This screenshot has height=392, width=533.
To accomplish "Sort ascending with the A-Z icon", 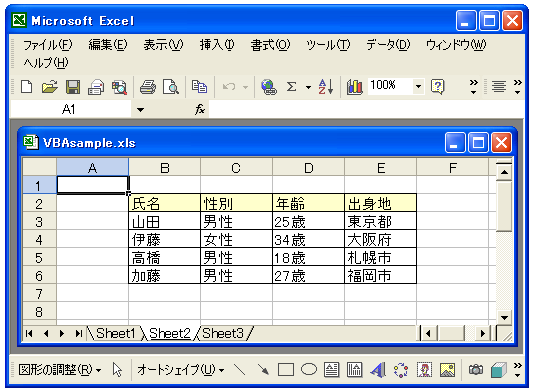I will pyautogui.click(x=326, y=87).
